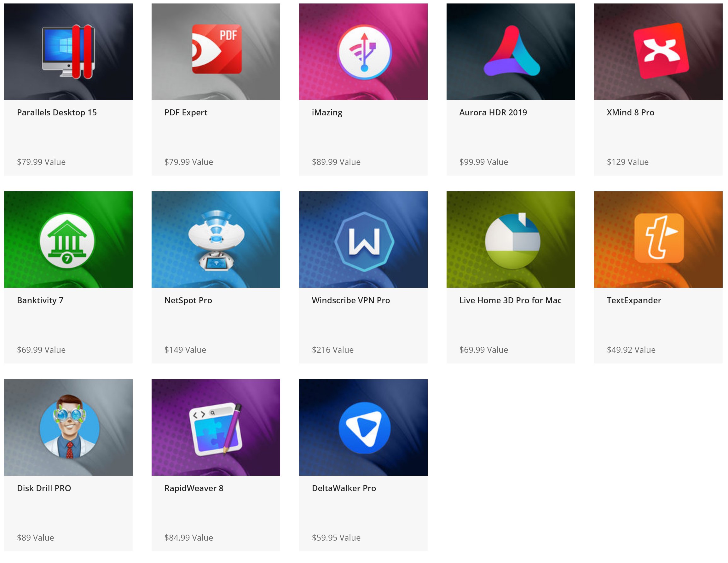
Task: Click the DeltaWalker Pro card title
Action: click(344, 488)
